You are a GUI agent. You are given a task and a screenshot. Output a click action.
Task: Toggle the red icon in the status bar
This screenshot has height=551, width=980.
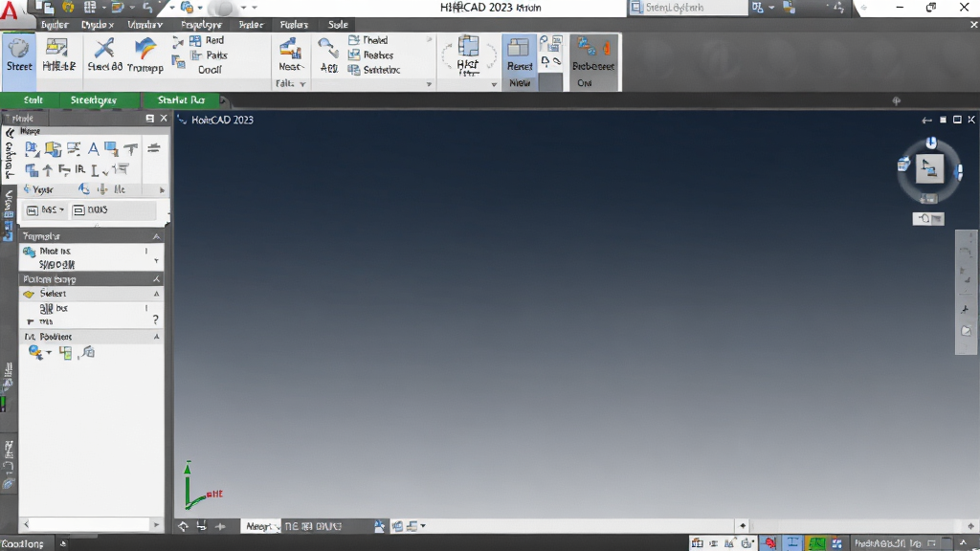[x=770, y=543]
